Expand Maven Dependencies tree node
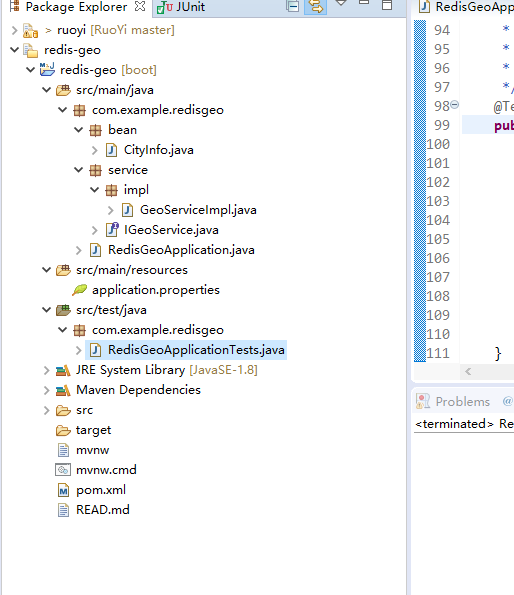 click(46, 390)
